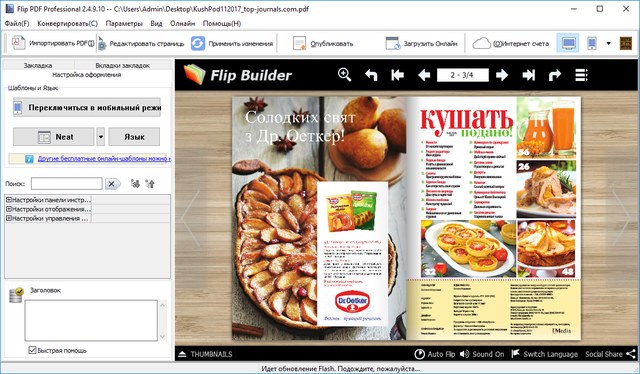Open the THUMBNAILS panel

pyautogui.click(x=205, y=354)
